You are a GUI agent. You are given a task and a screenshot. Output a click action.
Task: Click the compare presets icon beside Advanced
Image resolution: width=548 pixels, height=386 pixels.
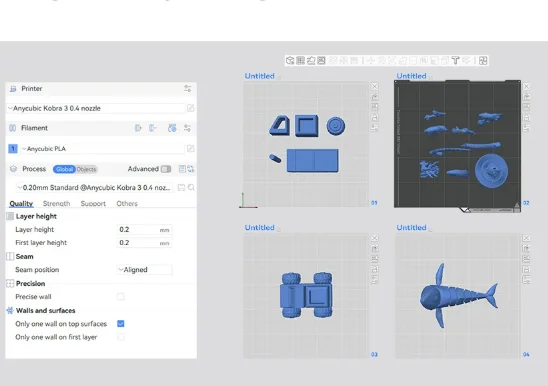tap(182, 169)
